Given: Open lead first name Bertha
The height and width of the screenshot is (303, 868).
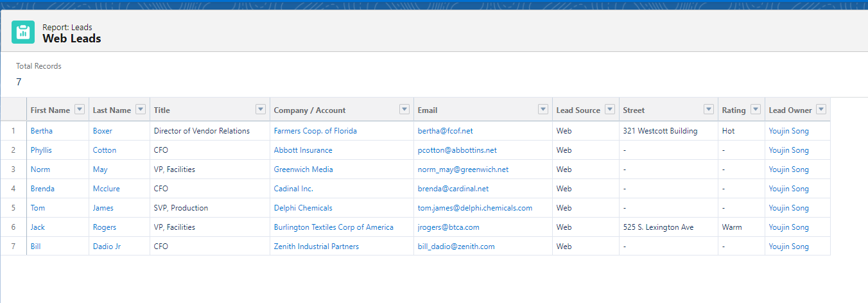Looking at the screenshot, I should tap(42, 131).
